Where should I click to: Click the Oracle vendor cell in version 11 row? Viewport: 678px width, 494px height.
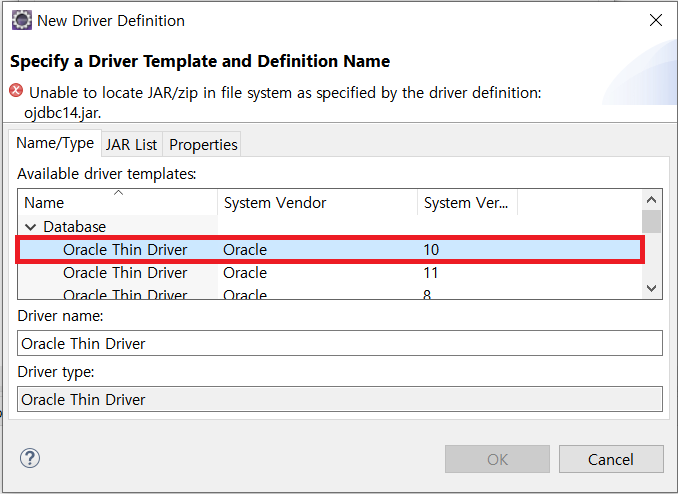click(x=245, y=273)
